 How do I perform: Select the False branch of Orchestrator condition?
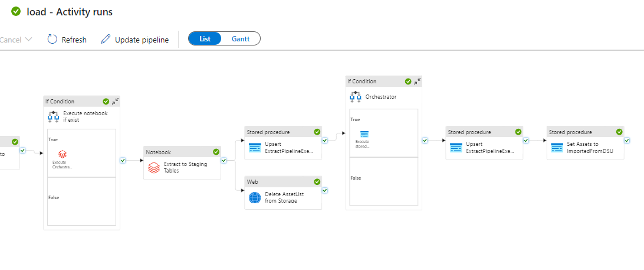pyautogui.click(x=383, y=181)
